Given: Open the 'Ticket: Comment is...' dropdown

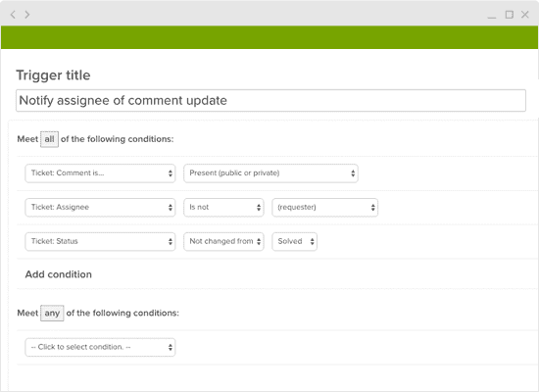Looking at the screenshot, I should pyautogui.click(x=100, y=173).
